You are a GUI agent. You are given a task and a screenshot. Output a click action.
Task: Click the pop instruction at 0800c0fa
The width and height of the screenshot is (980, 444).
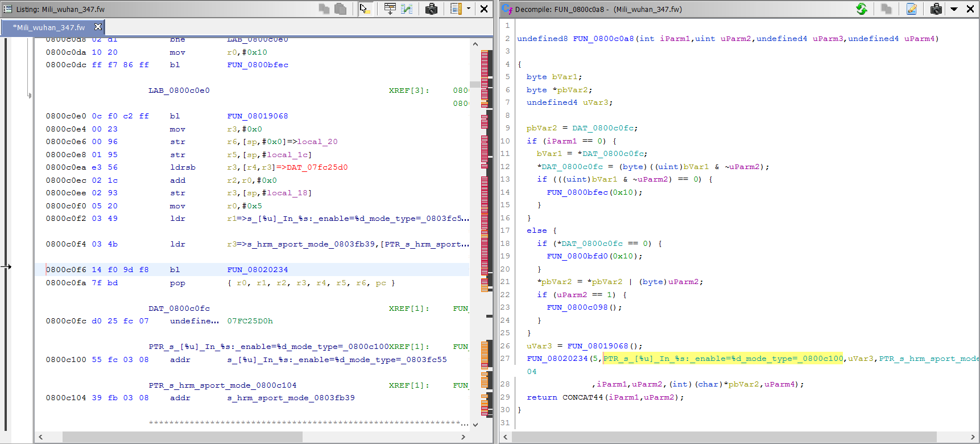point(177,283)
